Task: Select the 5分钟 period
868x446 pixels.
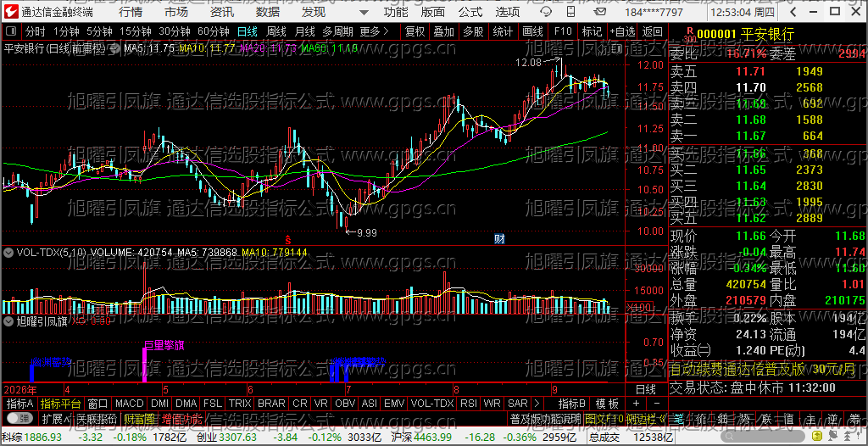Action: [x=99, y=31]
